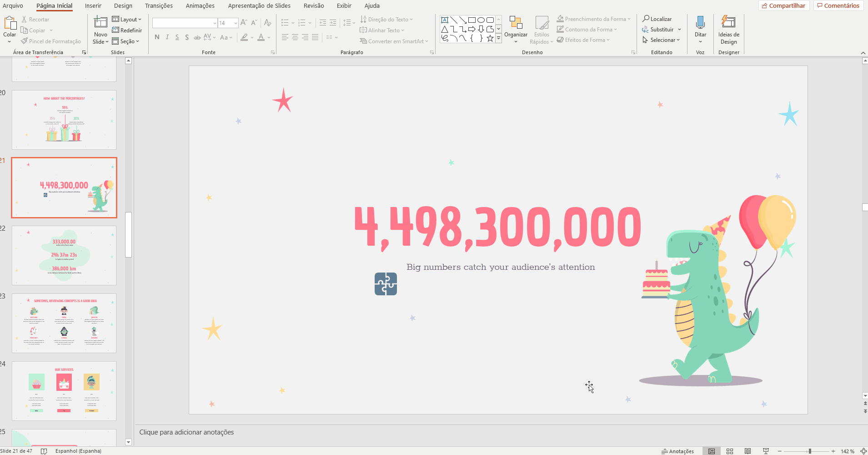Click the puzzle piece add-in icon on slide

pos(386,284)
